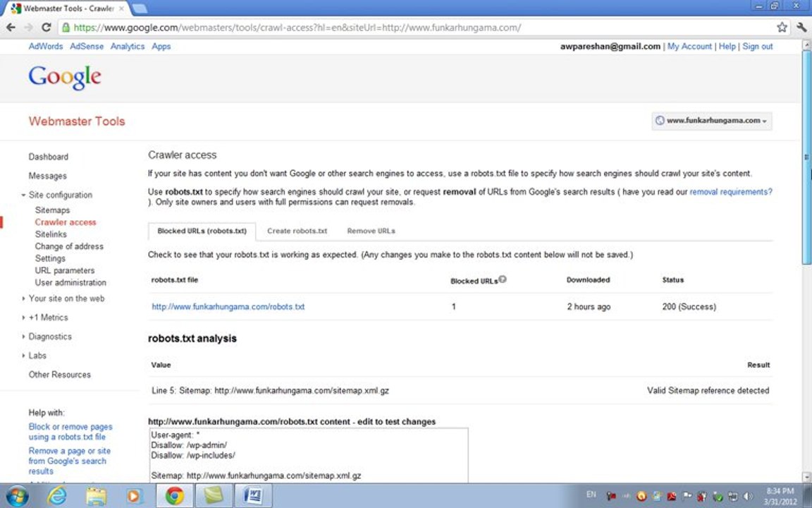Viewport: 812px width, 508px height.
Task: Open the green notes app in taskbar
Action: click(214, 496)
